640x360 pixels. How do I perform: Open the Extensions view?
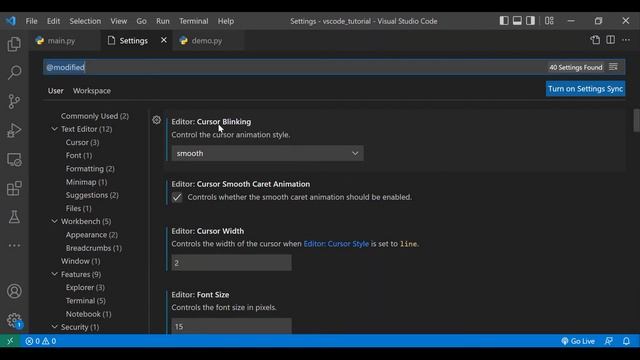(14, 188)
